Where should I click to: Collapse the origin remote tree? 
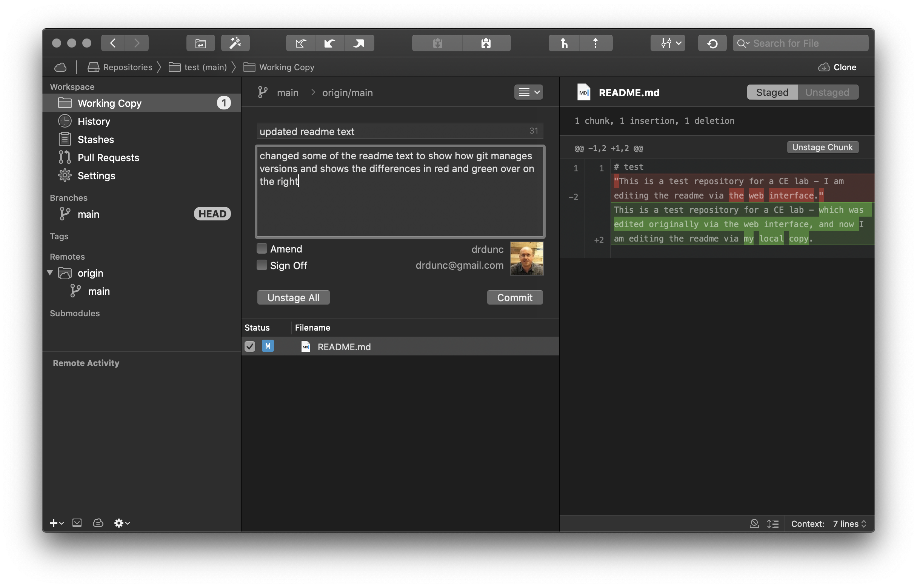click(x=50, y=272)
